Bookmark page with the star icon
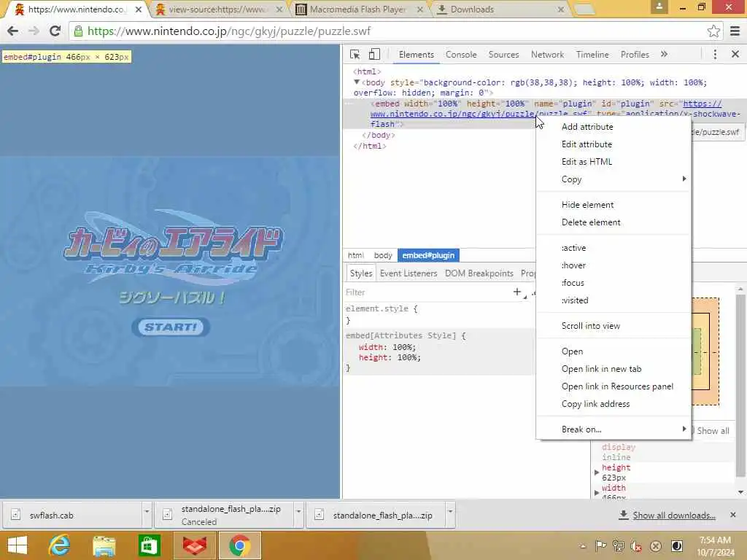 point(713,31)
